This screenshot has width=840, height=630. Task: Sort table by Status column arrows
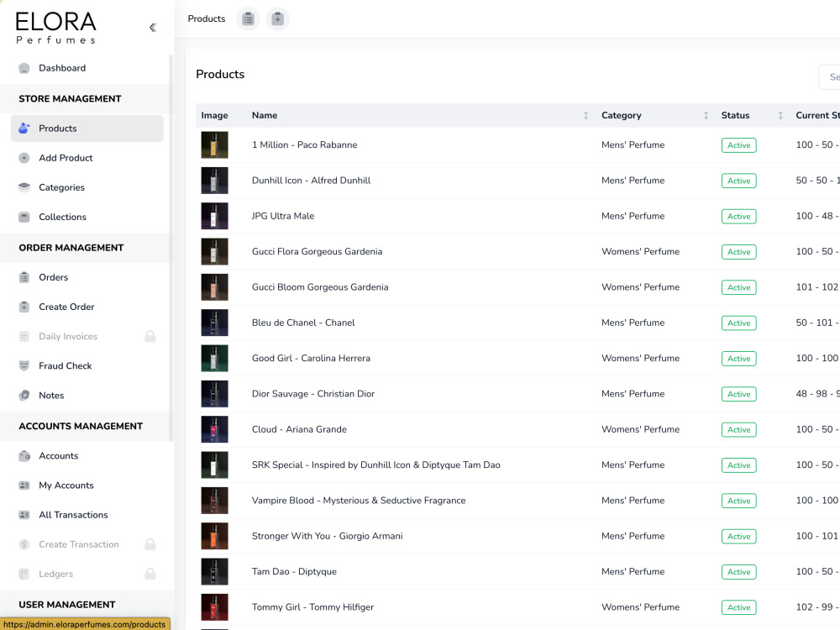780,115
